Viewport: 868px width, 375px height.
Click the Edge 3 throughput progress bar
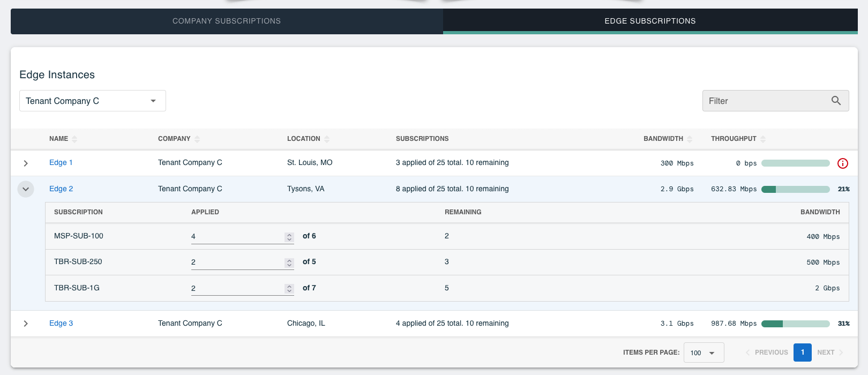tap(796, 324)
